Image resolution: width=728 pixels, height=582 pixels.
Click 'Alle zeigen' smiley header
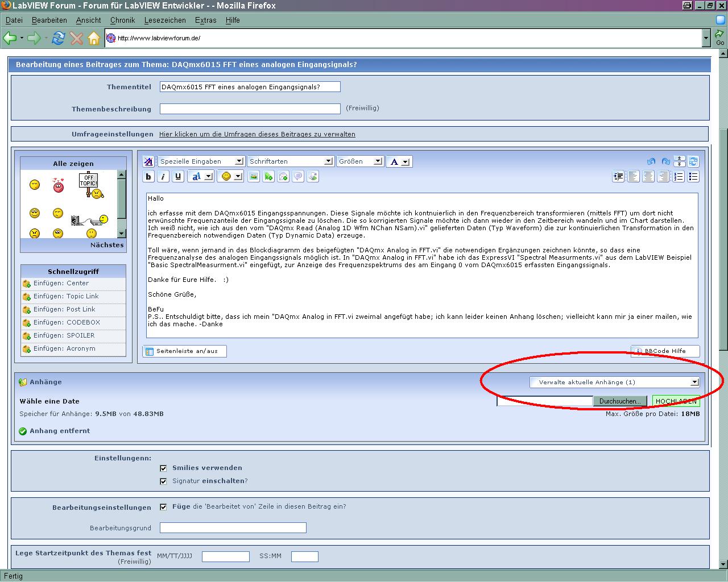[x=73, y=164]
